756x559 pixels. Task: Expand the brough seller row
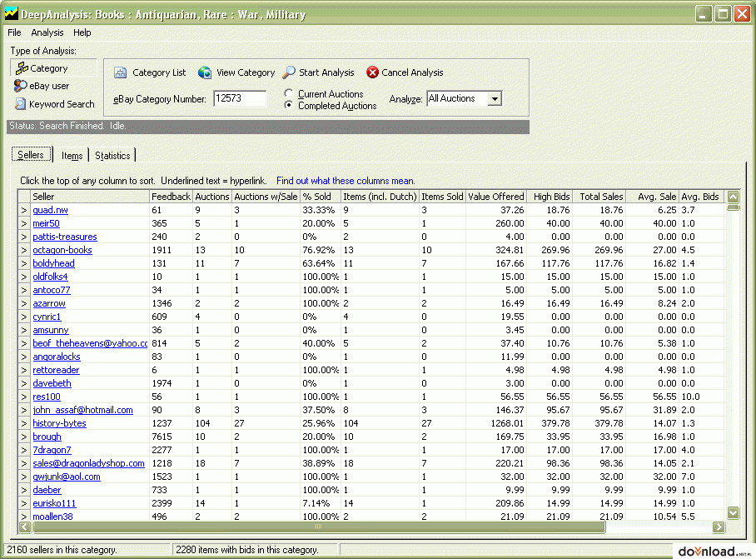[24, 437]
